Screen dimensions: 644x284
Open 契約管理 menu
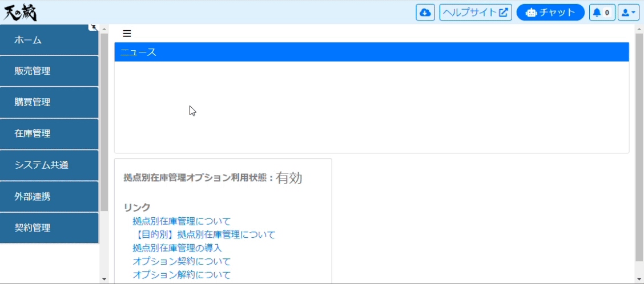point(49,228)
